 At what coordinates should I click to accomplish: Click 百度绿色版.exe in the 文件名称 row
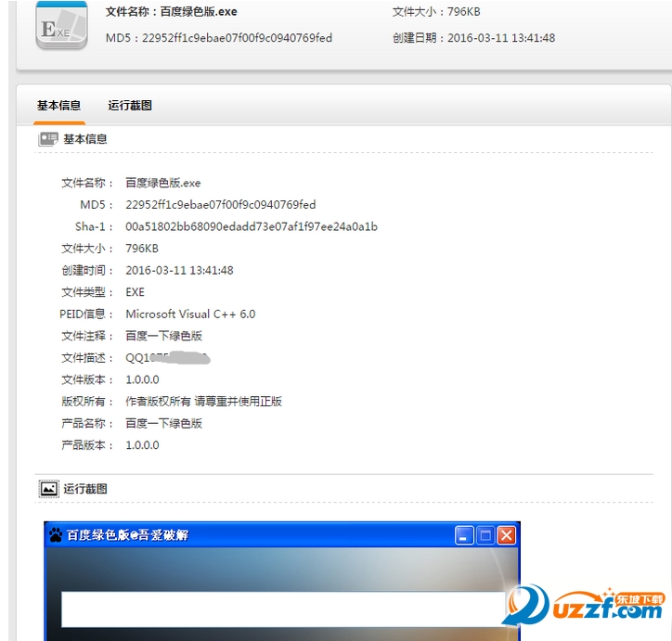pos(162,183)
